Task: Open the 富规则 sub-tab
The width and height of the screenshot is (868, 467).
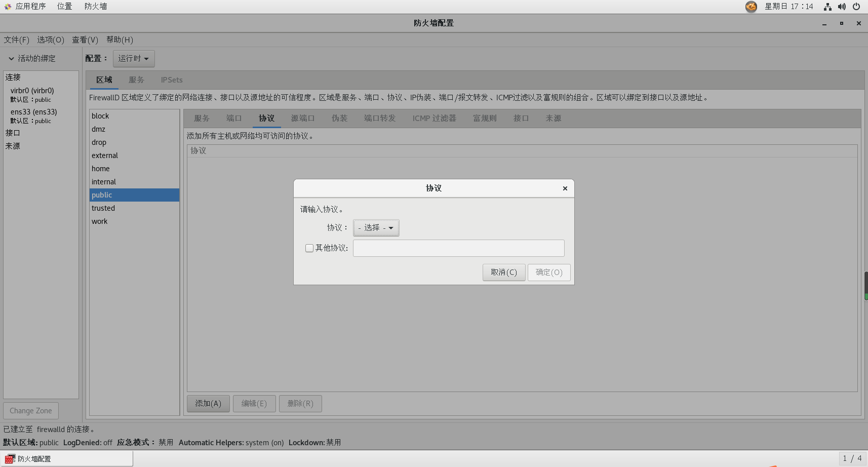Action: [485, 119]
